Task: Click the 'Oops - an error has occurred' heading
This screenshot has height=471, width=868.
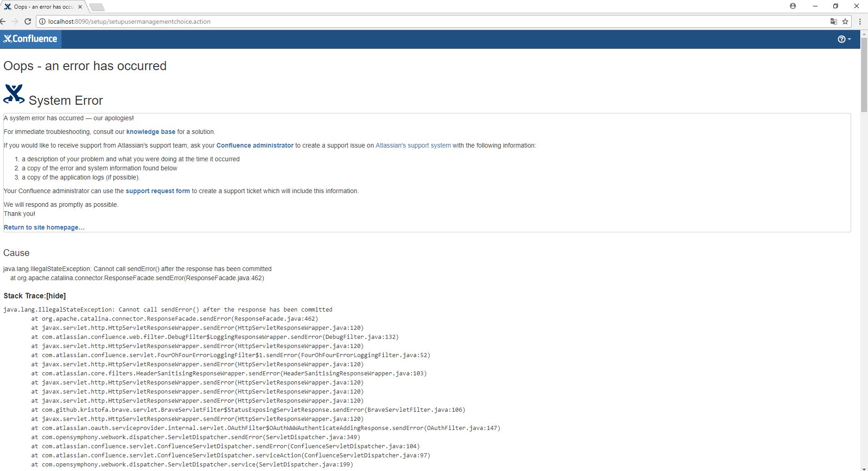Action: (x=85, y=66)
